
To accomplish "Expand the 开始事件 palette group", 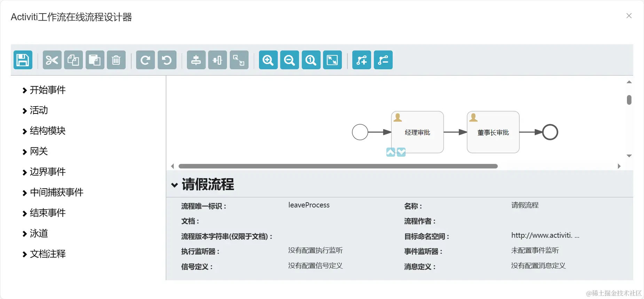I will click(x=44, y=90).
